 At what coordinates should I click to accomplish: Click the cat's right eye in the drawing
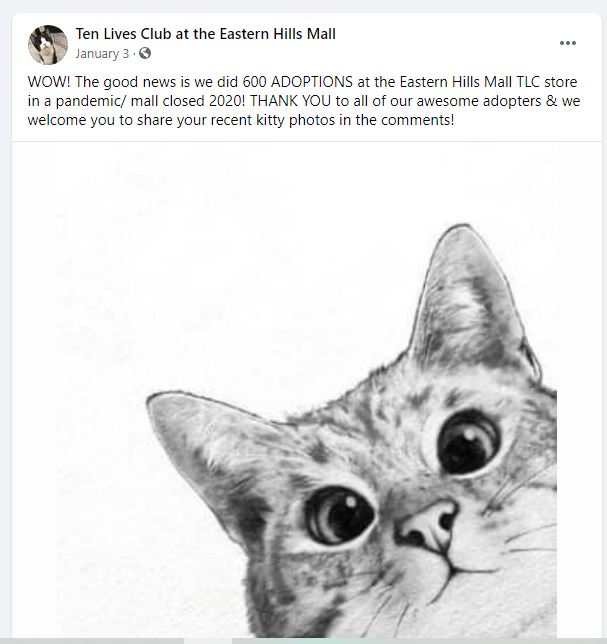(467, 439)
